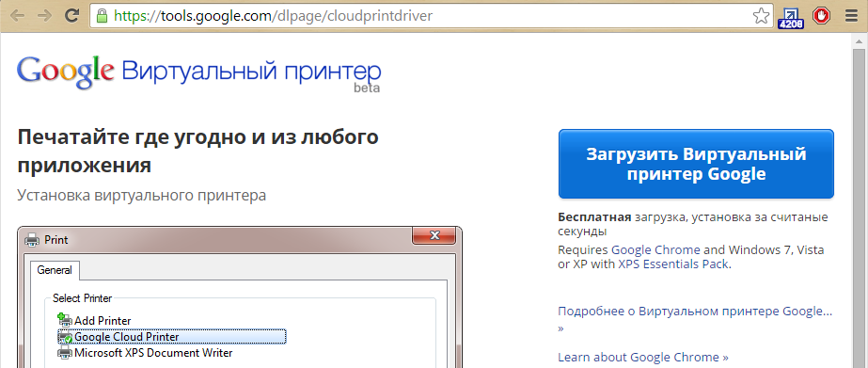868x368 pixels.
Task: Select Google Cloud Printer in printer list
Action: point(172,336)
